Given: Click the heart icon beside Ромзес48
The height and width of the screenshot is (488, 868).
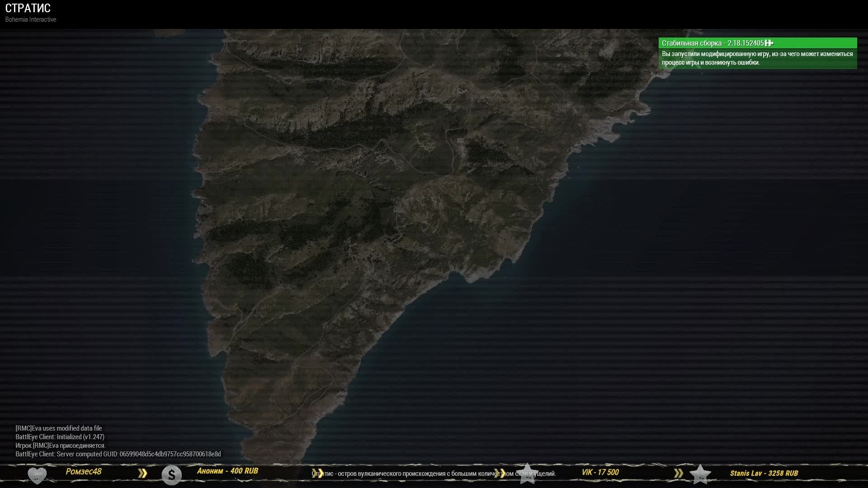Looking at the screenshot, I should tap(37, 475).
